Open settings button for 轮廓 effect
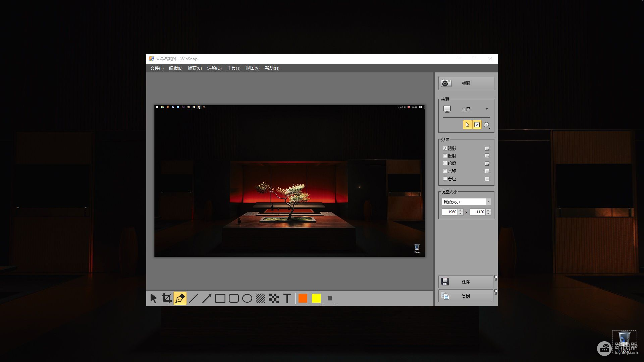This screenshot has height=362, width=644. pyautogui.click(x=487, y=164)
